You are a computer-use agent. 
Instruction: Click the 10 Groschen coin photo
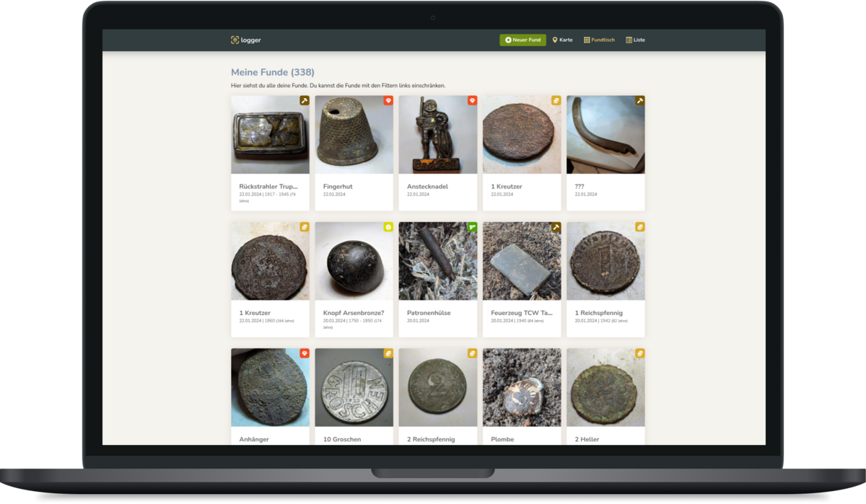pos(354,387)
